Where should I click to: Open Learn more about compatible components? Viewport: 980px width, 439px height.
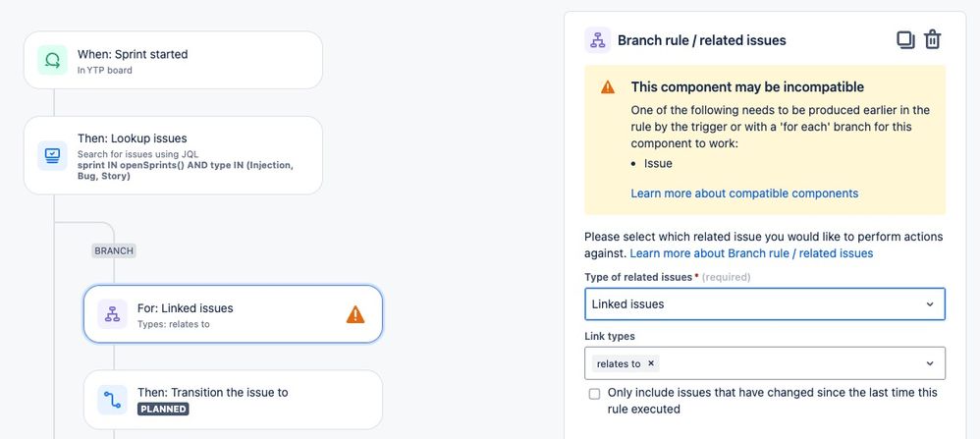pyautogui.click(x=744, y=193)
